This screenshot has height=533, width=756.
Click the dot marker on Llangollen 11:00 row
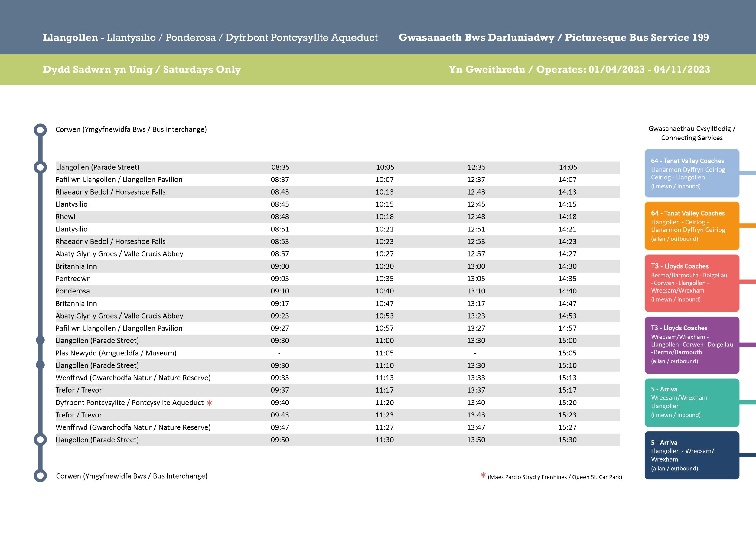[40, 340]
